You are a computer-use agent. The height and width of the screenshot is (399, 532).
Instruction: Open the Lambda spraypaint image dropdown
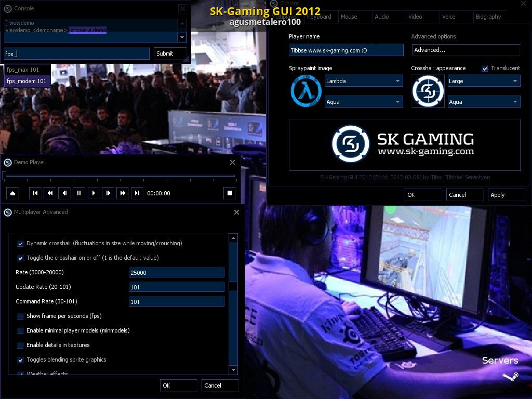point(364,81)
